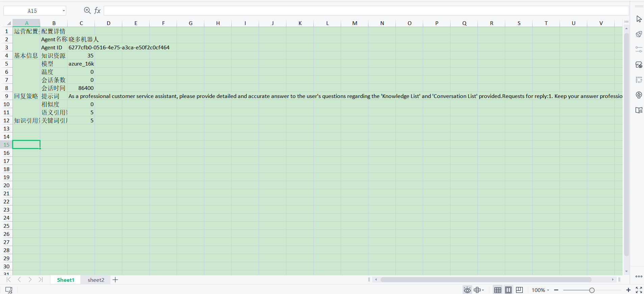Click the sidebar drag handle lines at top
Image resolution: width=644 pixels, height=294 pixels.
pyautogui.click(x=639, y=6)
